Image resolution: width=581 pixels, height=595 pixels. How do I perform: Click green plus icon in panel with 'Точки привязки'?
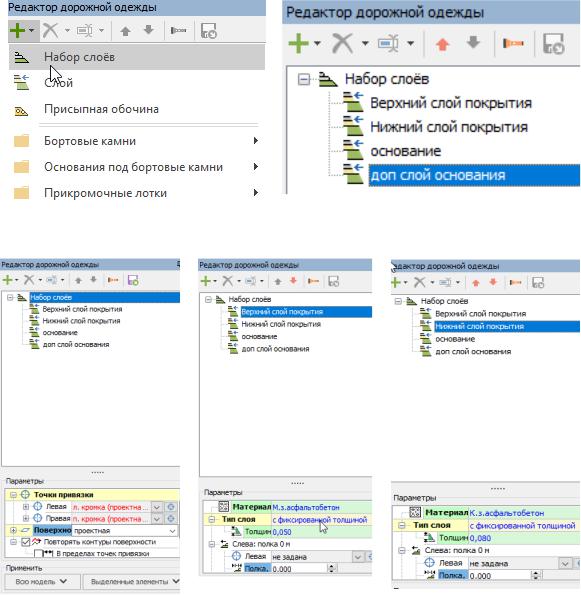point(8,280)
